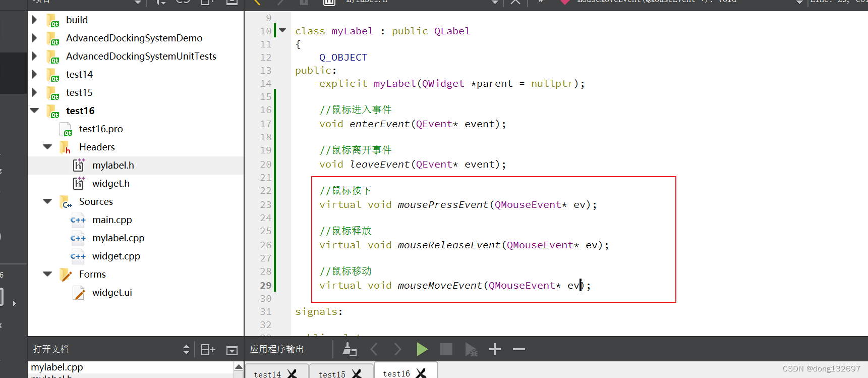Expand the test14 project node

[34, 74]
